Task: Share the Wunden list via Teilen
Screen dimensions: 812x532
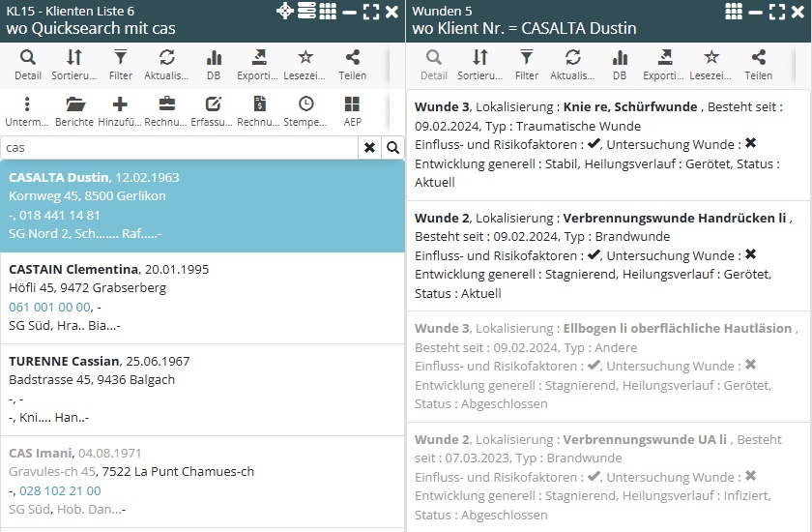Action: [758, 64]
